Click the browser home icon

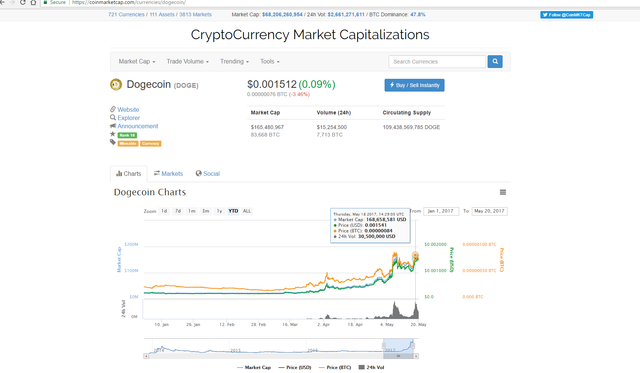[33, 2]
